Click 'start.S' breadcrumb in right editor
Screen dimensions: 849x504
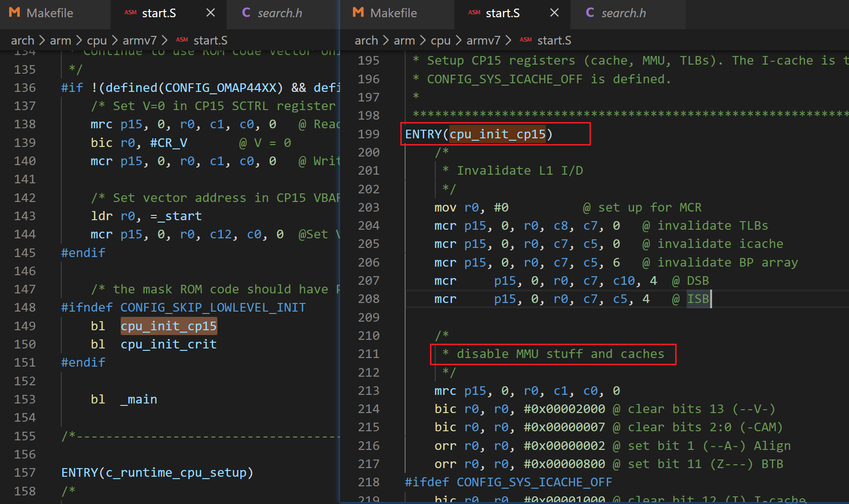point(554,41)
